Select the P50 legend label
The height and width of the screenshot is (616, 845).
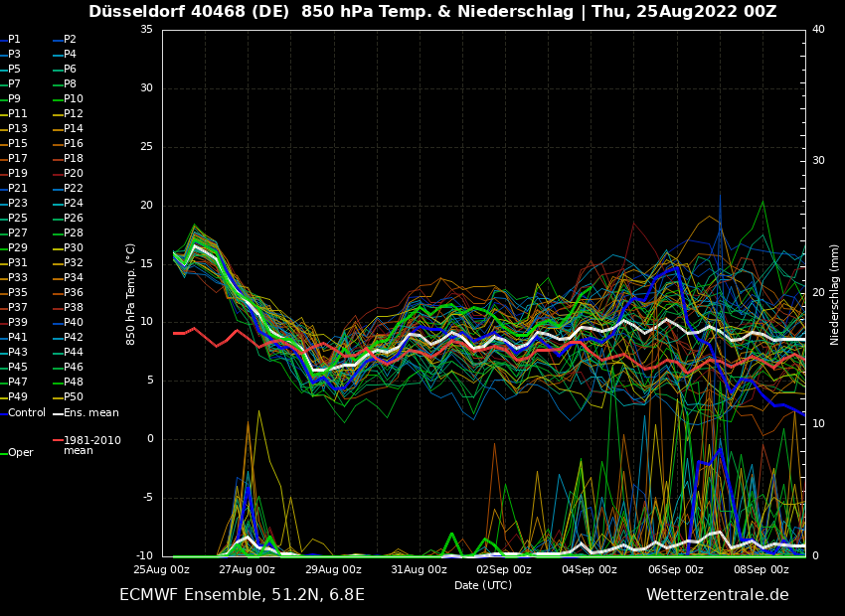(74, 396)
